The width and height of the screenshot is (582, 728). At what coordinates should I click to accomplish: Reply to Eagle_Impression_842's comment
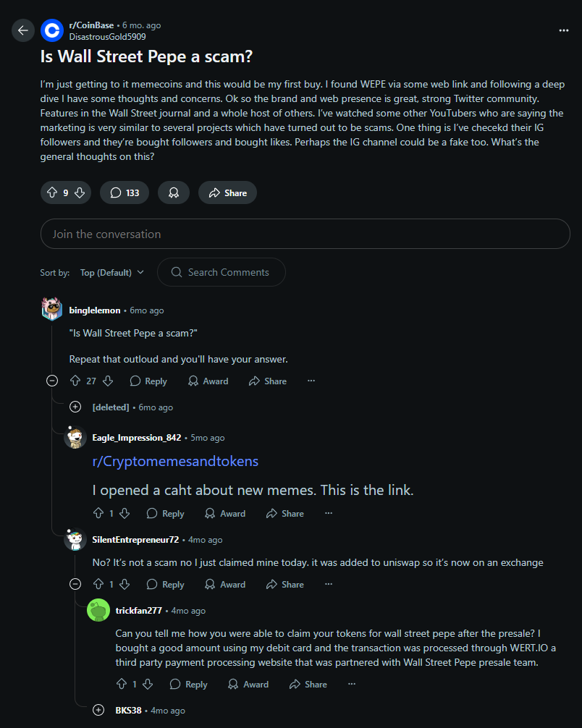click(x=165, y=513)
